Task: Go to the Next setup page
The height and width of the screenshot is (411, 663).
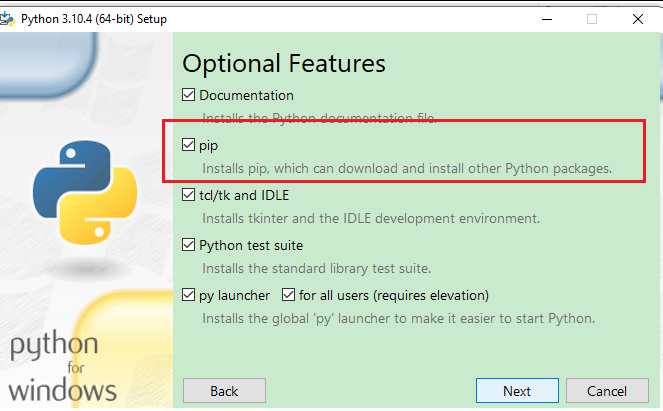Action: [517, 391]
